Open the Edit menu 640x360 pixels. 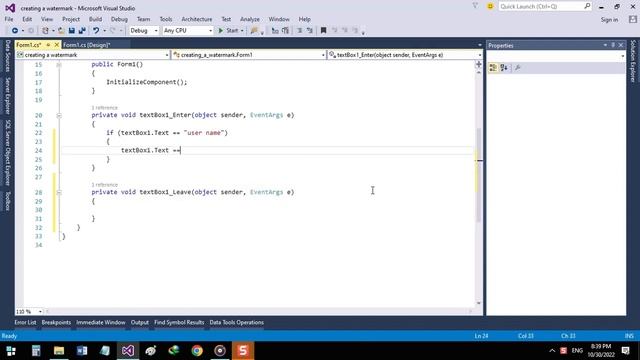[x=27, y=19]
